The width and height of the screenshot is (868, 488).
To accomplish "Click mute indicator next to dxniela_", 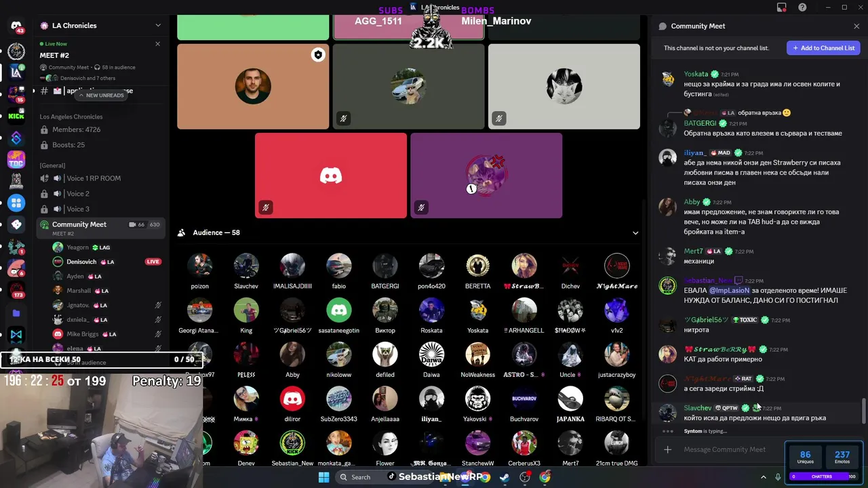I will pos(158,320).
